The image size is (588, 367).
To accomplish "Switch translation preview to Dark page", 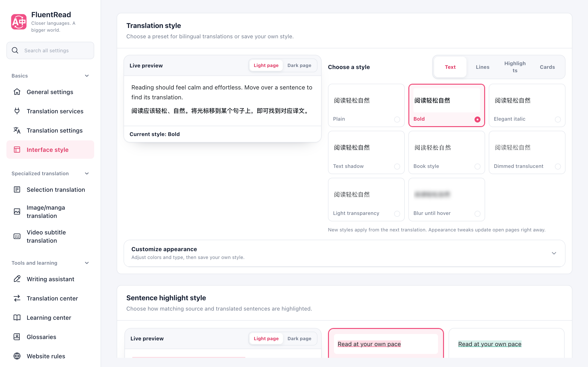I will [299, 65].
